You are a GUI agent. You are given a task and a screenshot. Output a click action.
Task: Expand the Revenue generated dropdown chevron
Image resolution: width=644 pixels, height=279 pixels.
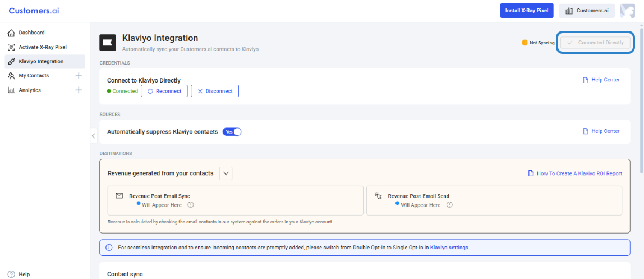coord(226,173)
